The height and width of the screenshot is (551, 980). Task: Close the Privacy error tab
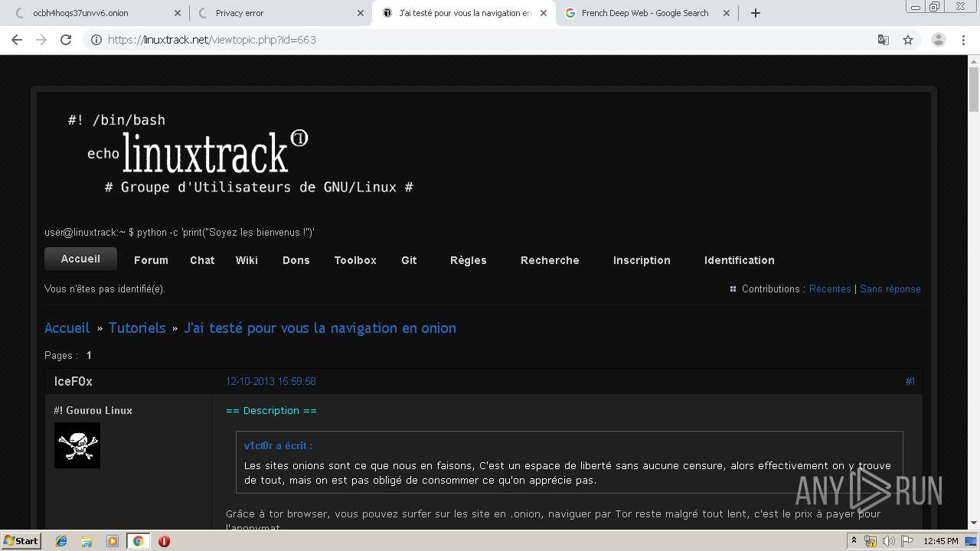coord(361,13)
